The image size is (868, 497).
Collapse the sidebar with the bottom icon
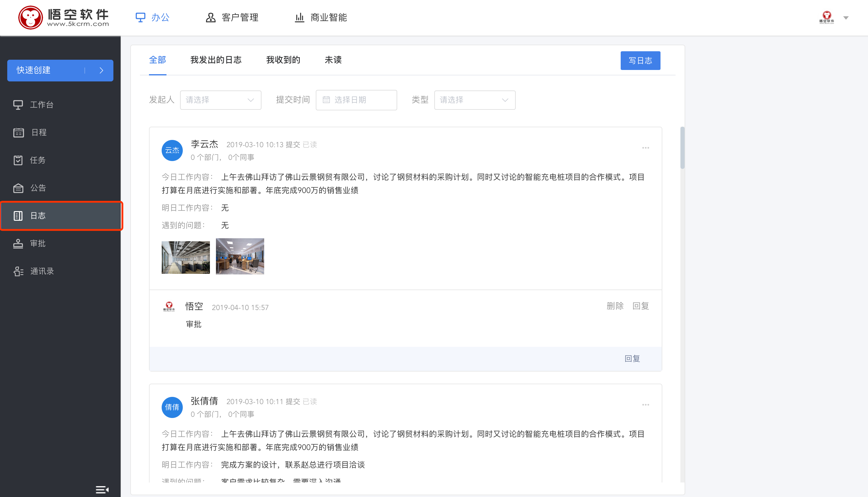click(102, 489)
